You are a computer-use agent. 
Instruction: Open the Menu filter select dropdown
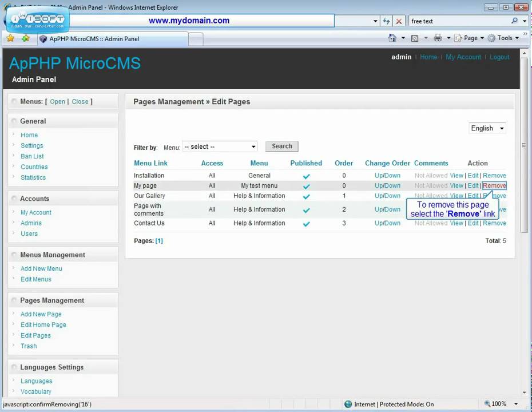click(x=220, y=146)
